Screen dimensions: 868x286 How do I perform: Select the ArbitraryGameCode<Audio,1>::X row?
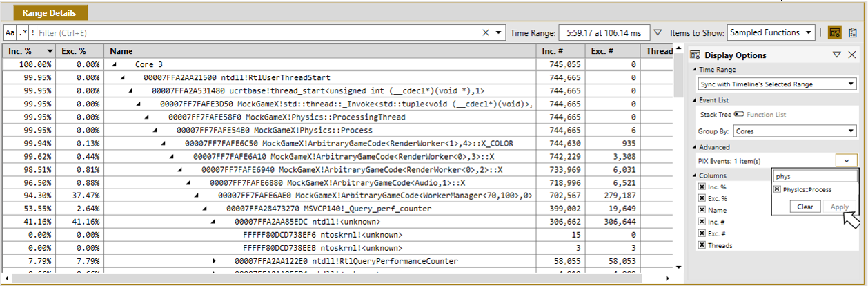(338, 182)
